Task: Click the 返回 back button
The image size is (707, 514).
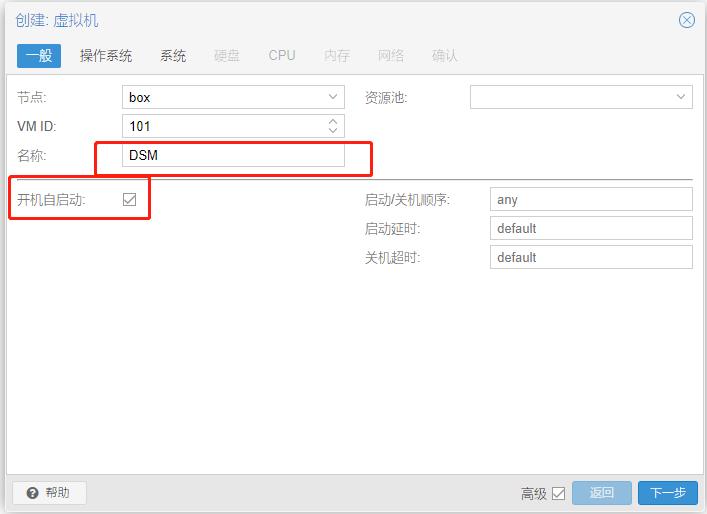Action: click(602, 493)
